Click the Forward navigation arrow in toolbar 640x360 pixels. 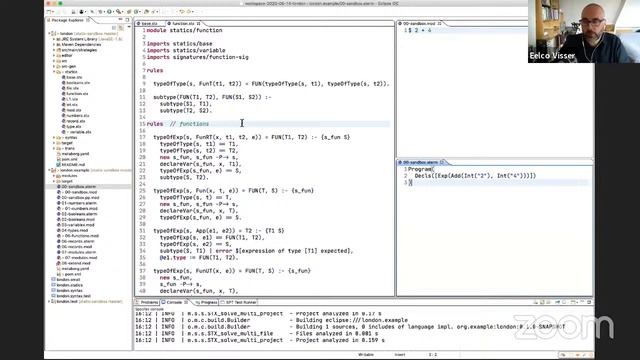tap(190, 12)
